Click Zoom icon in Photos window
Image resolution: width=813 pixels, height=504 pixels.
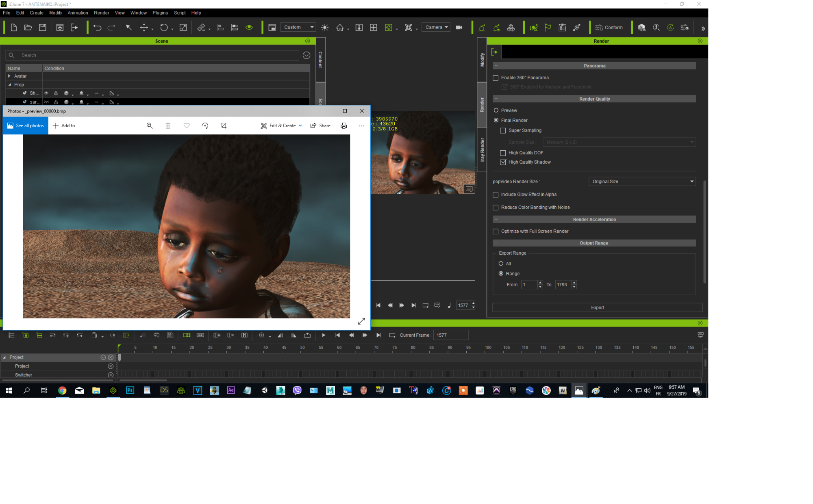150,126
